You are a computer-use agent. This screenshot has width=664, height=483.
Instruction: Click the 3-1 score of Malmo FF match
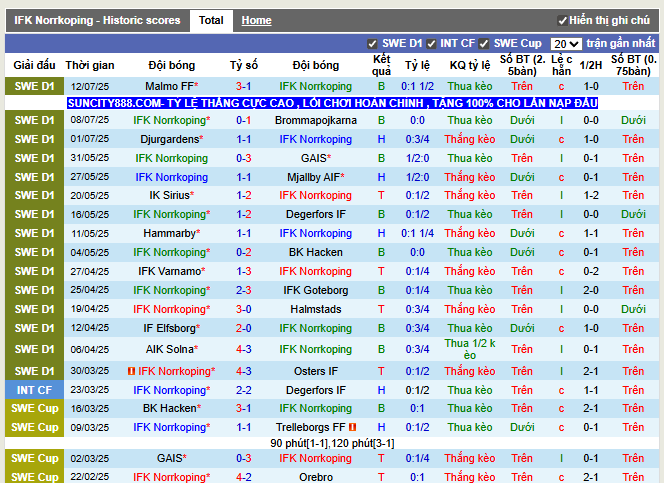click(243, 86)
